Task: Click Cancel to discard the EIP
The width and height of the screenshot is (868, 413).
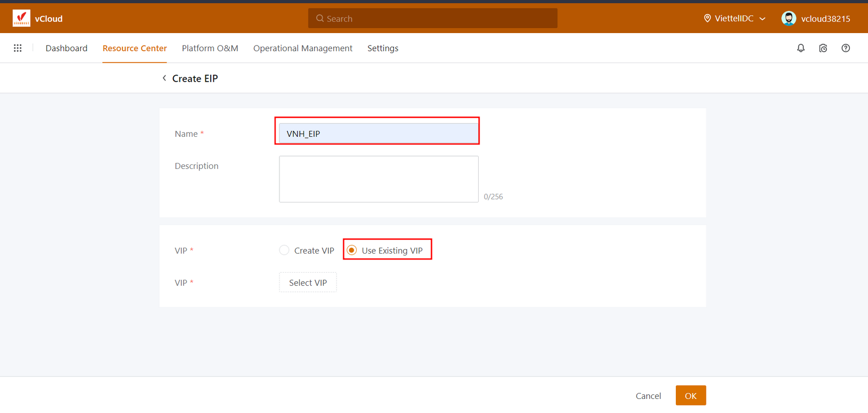Action: (648, 396)
